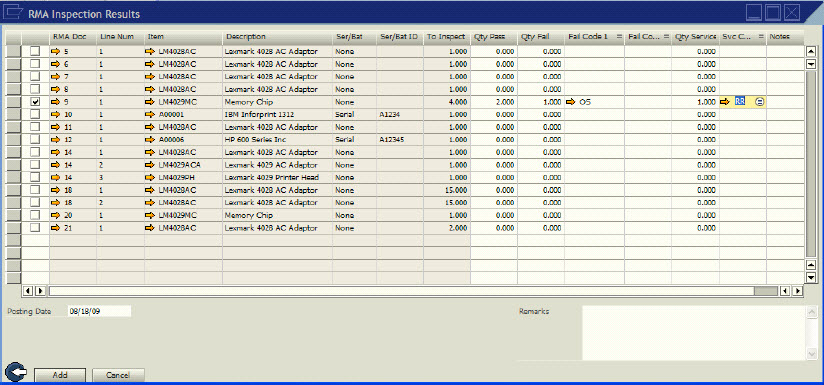Click the Posting Date field
The width and height of the screenshot is (824, 385).
(99, 311)
